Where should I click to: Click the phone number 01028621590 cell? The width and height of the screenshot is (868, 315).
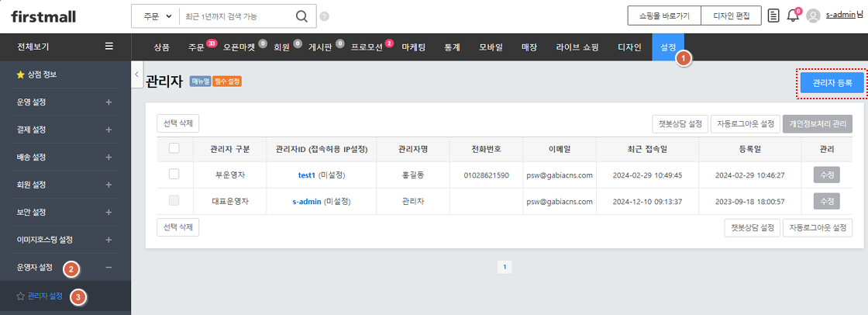point(487,175)
